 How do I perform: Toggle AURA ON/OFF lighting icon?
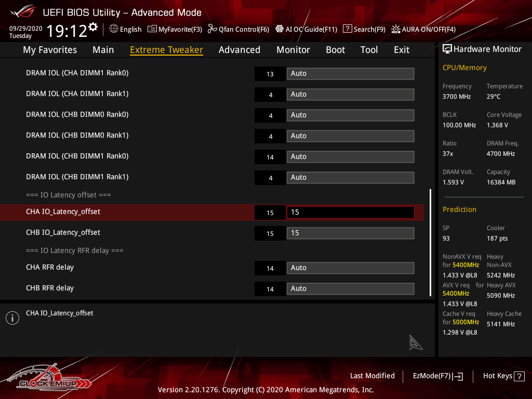click(396, 29)
